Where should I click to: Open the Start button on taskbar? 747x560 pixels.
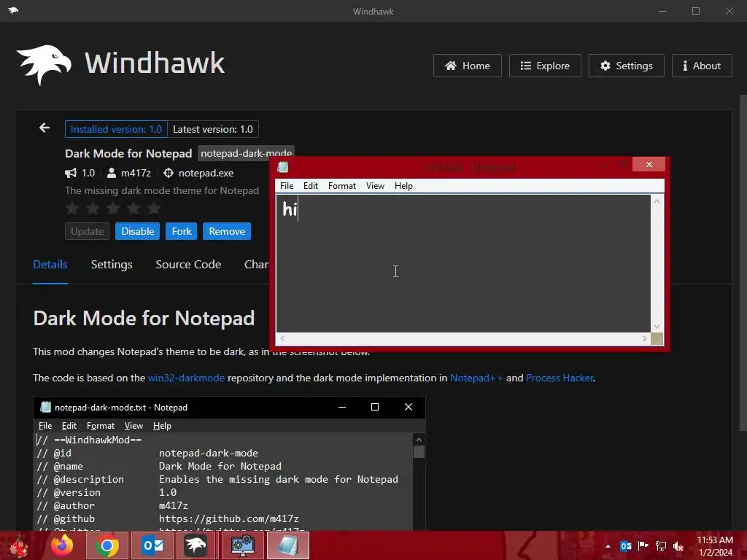coord(18,545)
